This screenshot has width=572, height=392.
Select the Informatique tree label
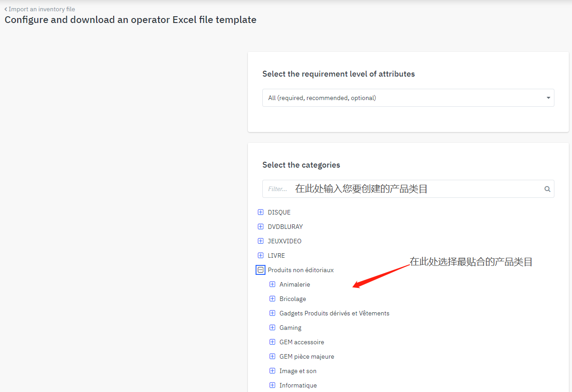click(298, 385)
